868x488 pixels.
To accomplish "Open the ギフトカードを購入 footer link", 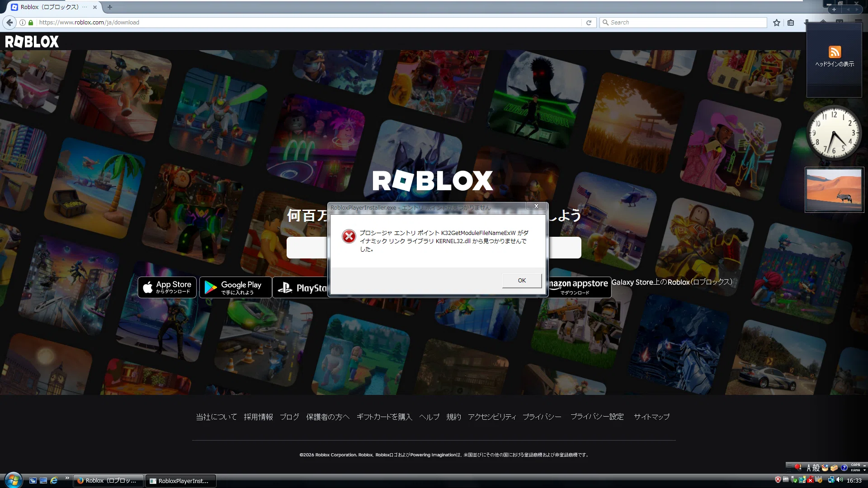I will pyautogui.click(x=384, y=417).
